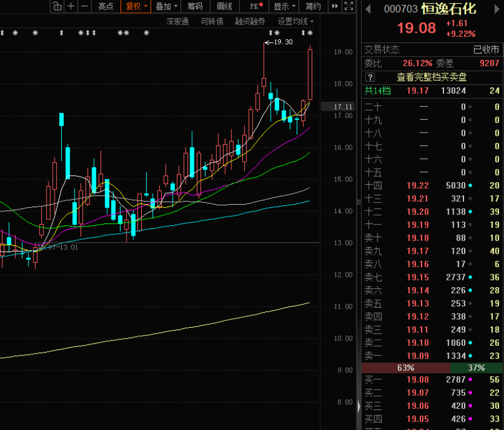
Task: Click the 37% buy ratio bar
Action: tap(476, 368)
